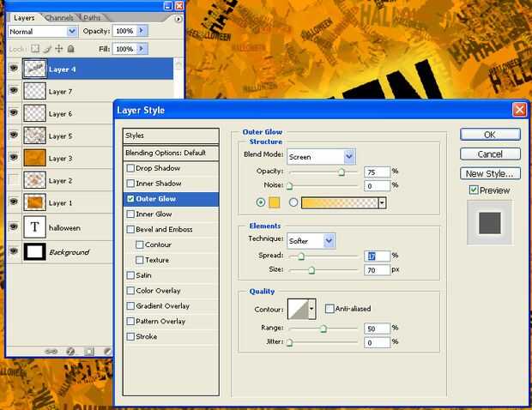Open the Layers panel options menu arrow
This screenshot has width=532, height=410.
click(x=178, y=20)
